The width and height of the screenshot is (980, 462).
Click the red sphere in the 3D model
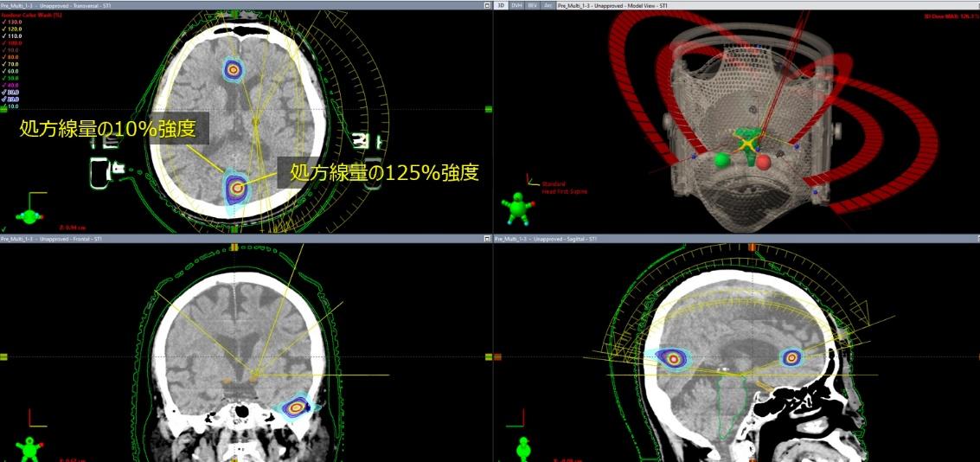point(763,161)
